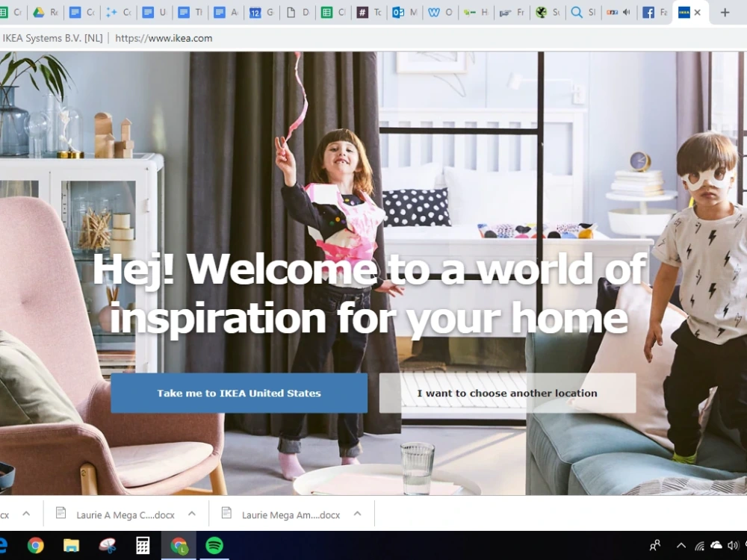Open the volume speaker tray icon
This screenshot has height=560, width=747.
coord(733,545)
